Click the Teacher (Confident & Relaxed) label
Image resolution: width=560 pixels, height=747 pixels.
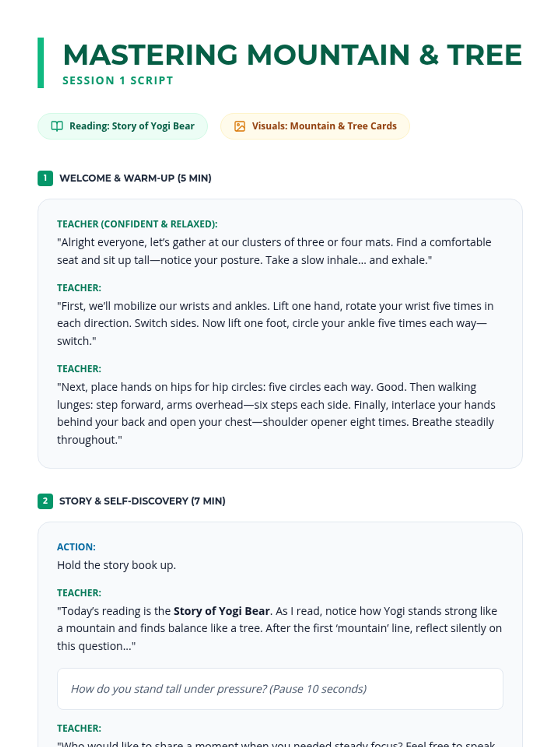137,224
